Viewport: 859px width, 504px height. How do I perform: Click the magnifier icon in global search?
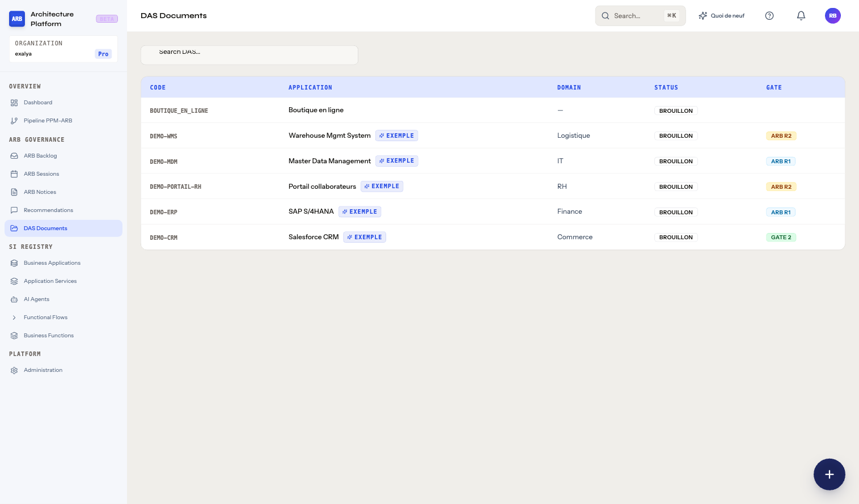tap(606, 16)
